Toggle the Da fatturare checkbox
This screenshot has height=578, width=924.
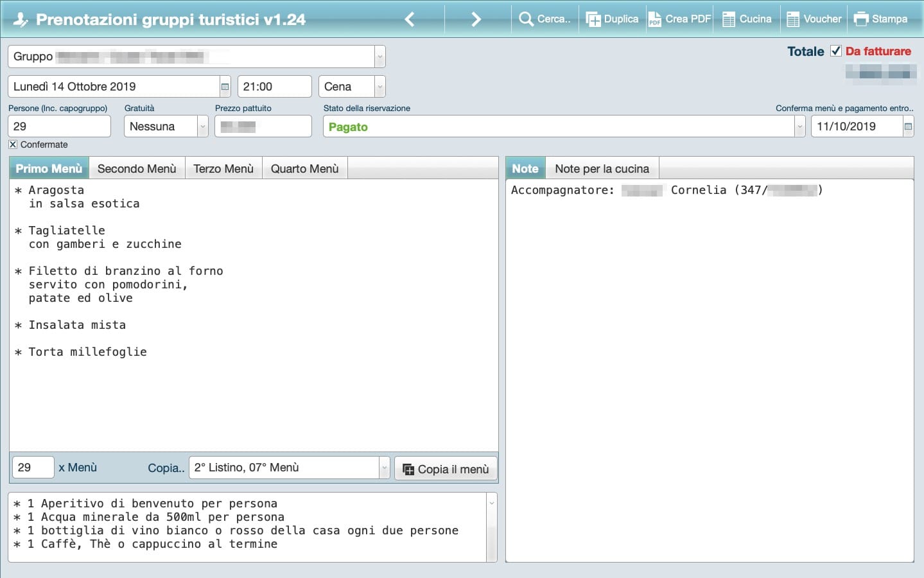pyautogui.click(x=835, y=51)
